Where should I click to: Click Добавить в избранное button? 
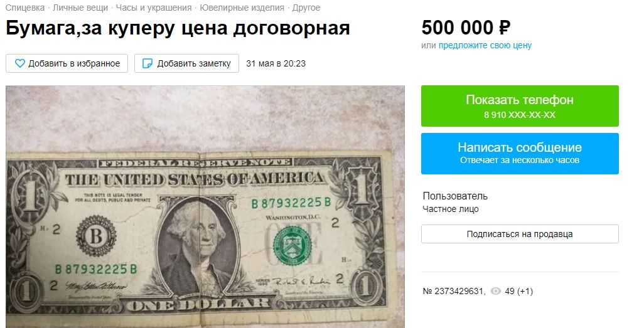point(67,63)
